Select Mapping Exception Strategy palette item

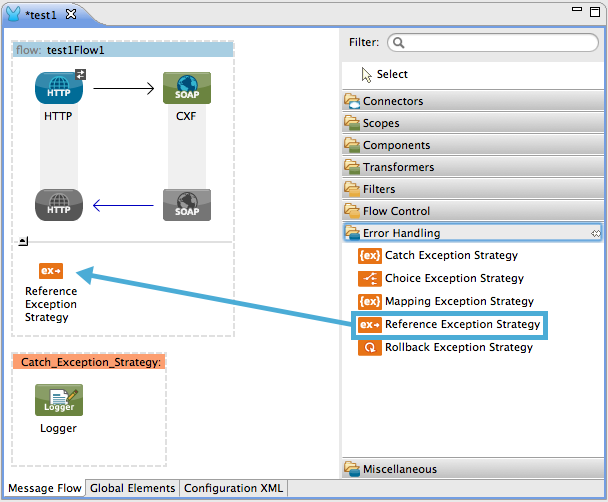pos(458,301)
